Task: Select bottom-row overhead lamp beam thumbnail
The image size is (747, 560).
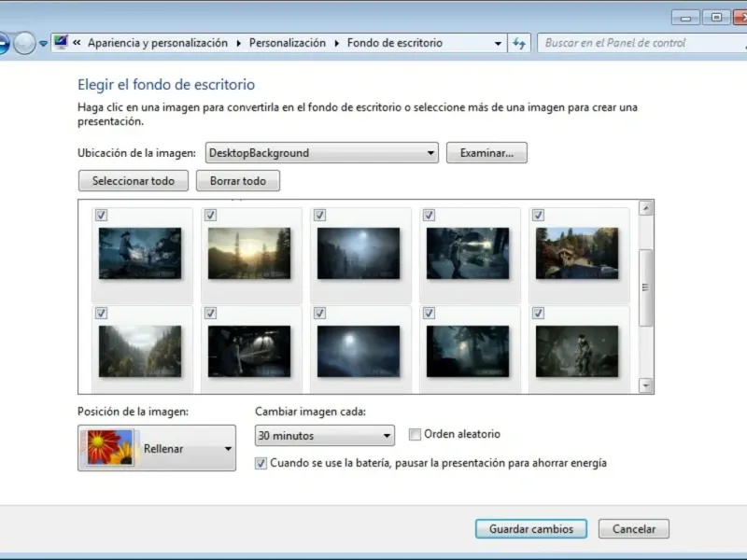Action: tap(249, 352)
